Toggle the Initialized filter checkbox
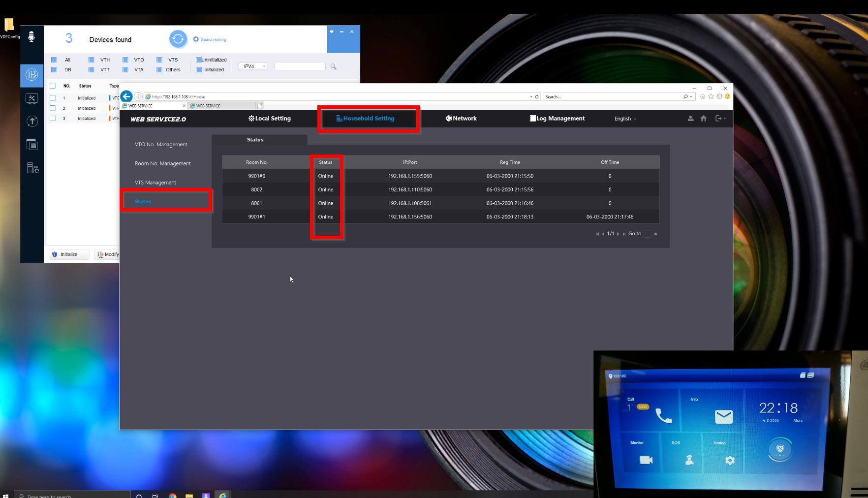The height and width of the screenshot is (498, 868). [199, 70]
